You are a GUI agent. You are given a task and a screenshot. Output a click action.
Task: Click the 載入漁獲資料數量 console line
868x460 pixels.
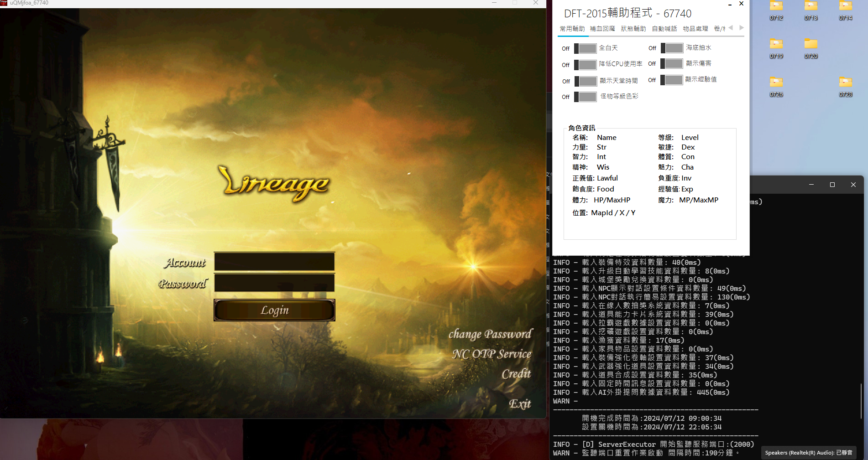click(x=618, y=341)
